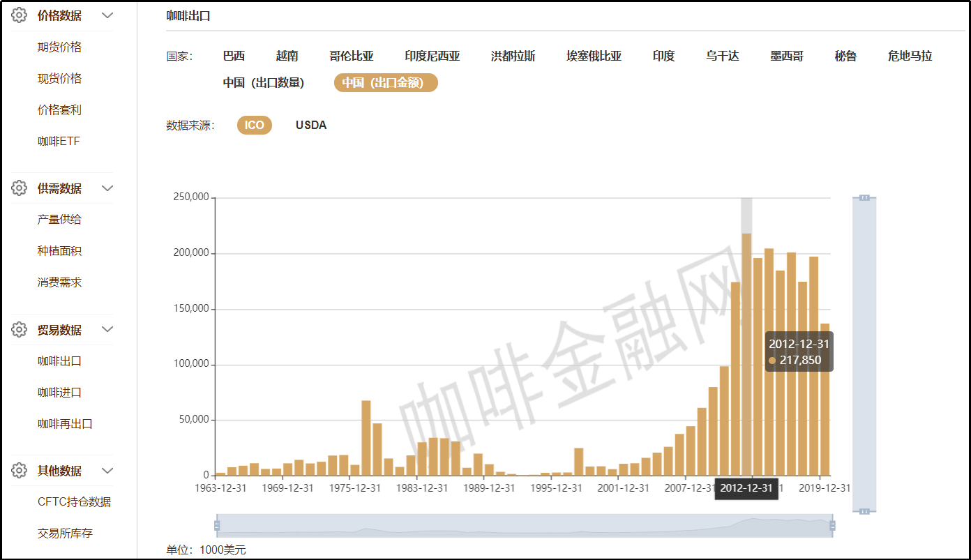Collapse the 价格数据 section chevron
Screen dimensions: 971x560
(x=107, y=15)
